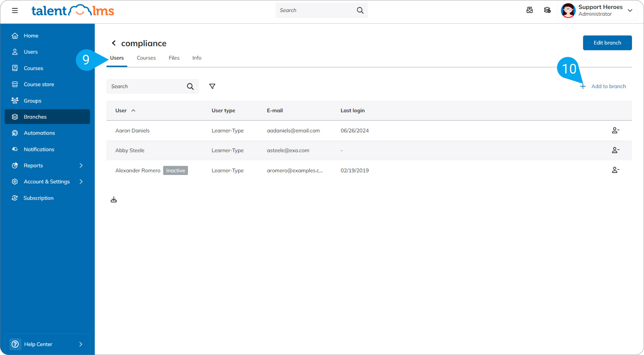Switch to the Courses tab
The image size is (644, 355).
pyautogui.click(x=146, y=58)
